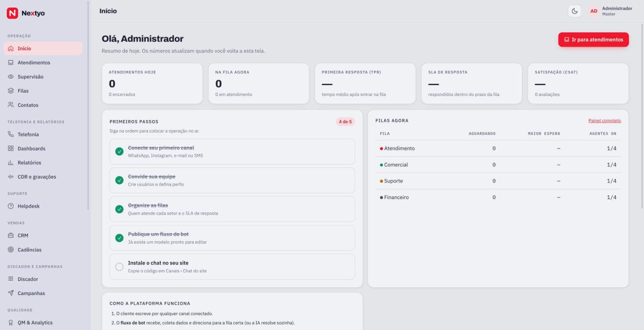Viewport: 644px width, 330px height.
Task: Click Ir para atendimentos button
Action: (x=593, y=40)
